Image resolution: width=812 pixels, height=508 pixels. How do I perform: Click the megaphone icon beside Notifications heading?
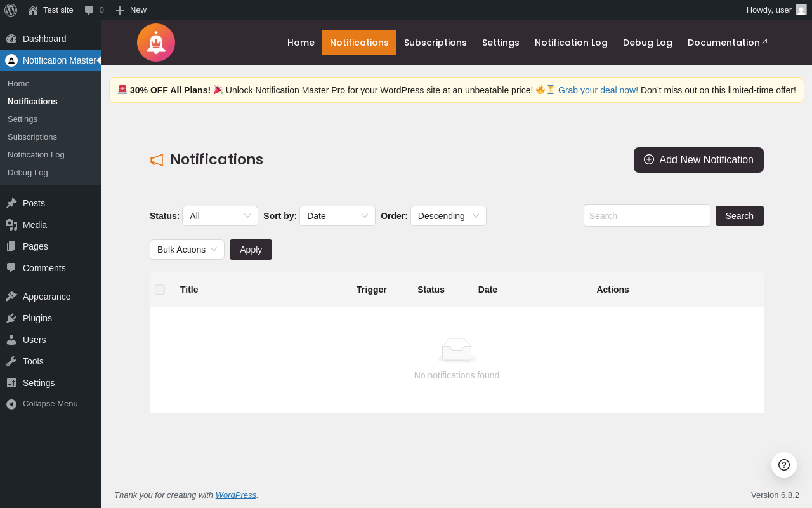coord(157,160)
